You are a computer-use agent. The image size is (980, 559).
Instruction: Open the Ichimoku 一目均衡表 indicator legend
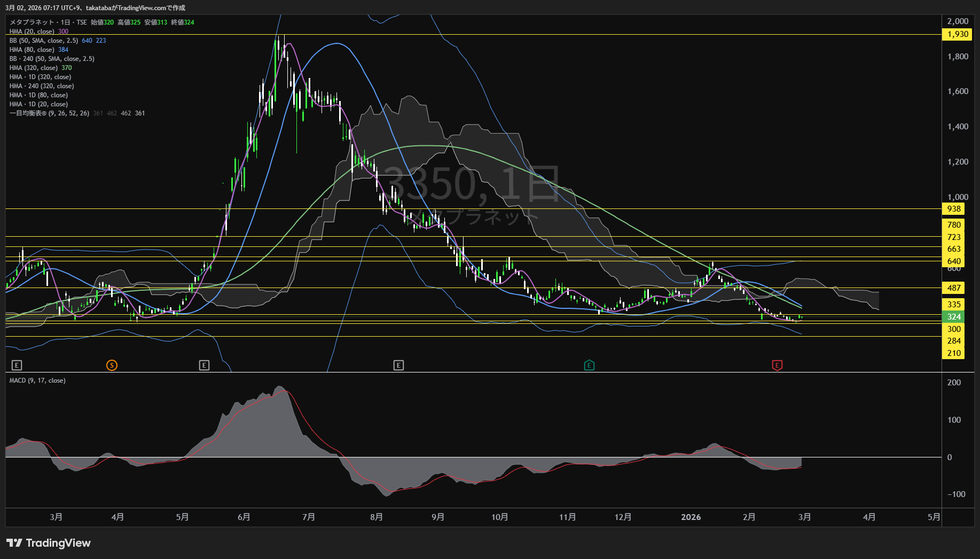point(49,113)
